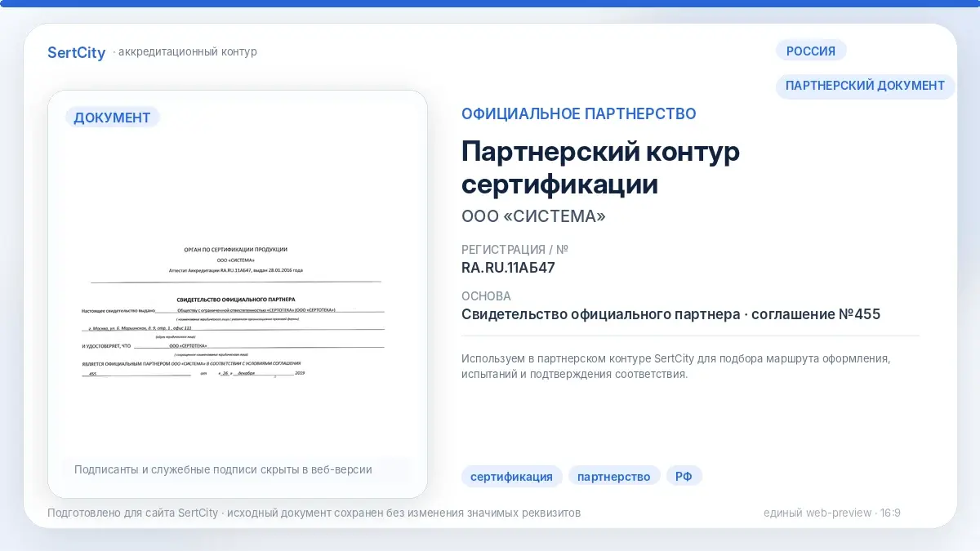Select the ПАРТНЕРСКИЙ ДОКУМЕНТ badge
The height and width of the screenshot is (551, 980).
(865, 85)
